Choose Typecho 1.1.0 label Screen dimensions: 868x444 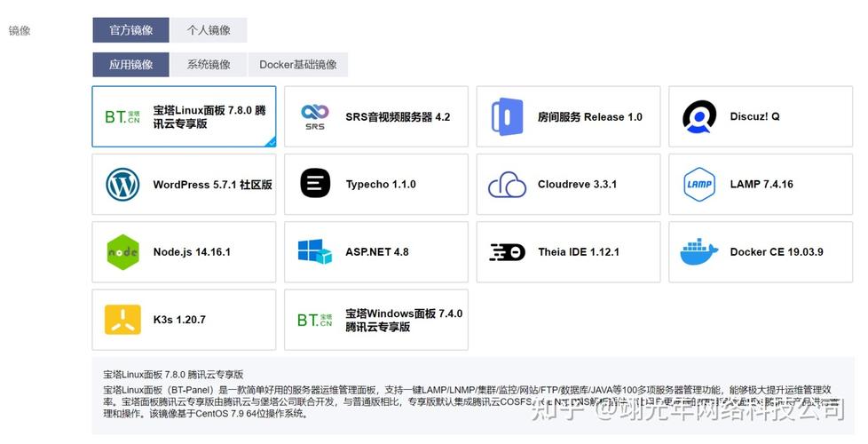click(380, 185)
